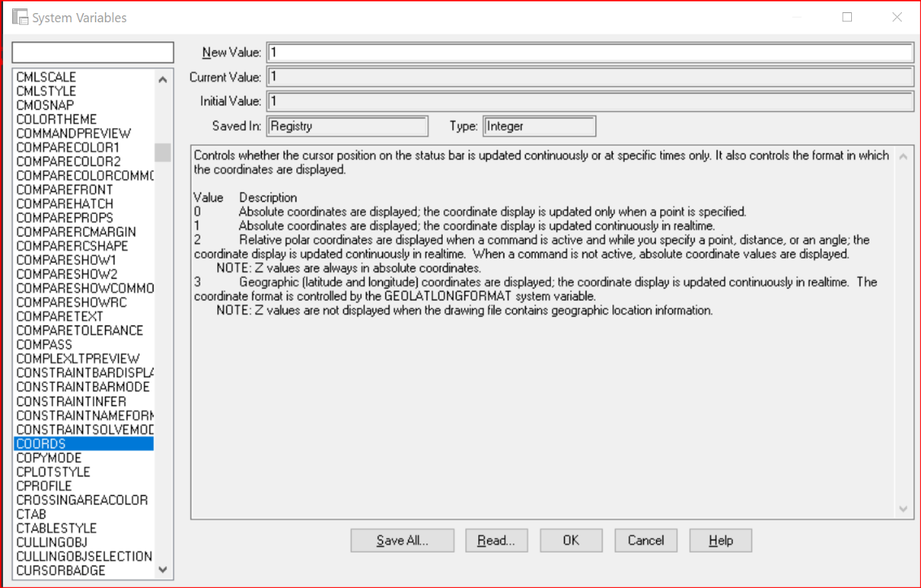921x588 pixels.
Task: Open the Save All dialog
Action: click(402, 540)
